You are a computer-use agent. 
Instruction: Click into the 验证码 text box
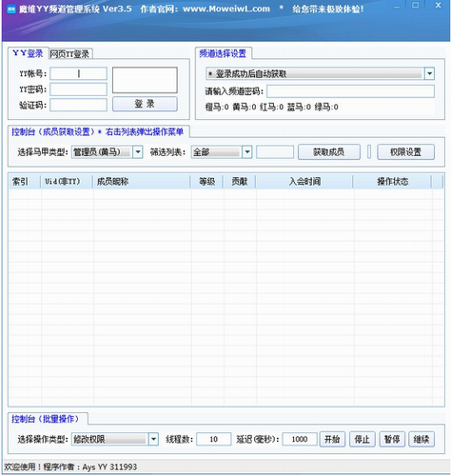click(x=78, y=105)
